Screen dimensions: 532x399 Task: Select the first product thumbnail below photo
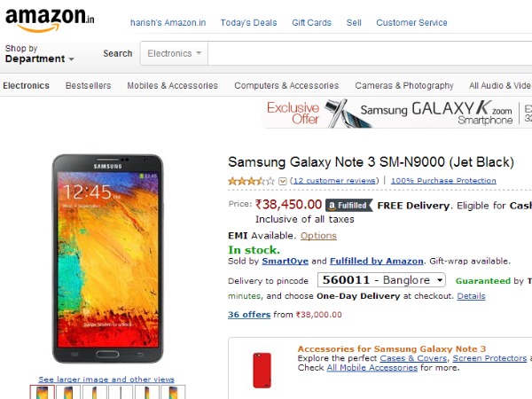point(43,393)
